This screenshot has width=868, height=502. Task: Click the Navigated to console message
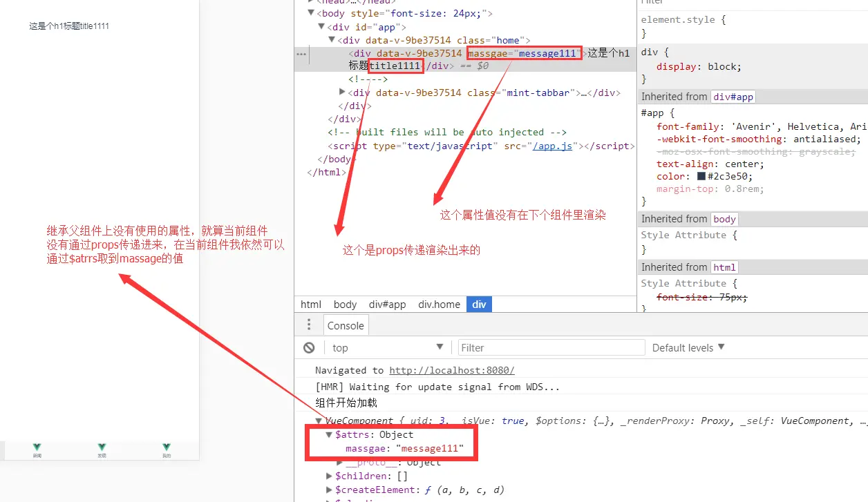(415, 371)
